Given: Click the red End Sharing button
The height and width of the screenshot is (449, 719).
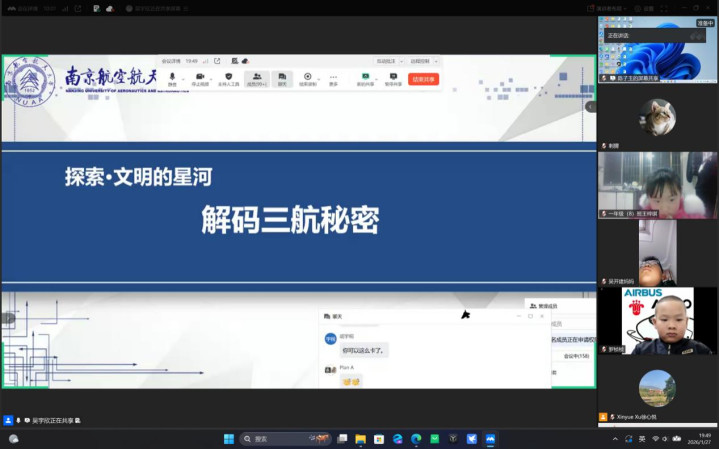Looking at the screenshot, I should pos(423,79).
